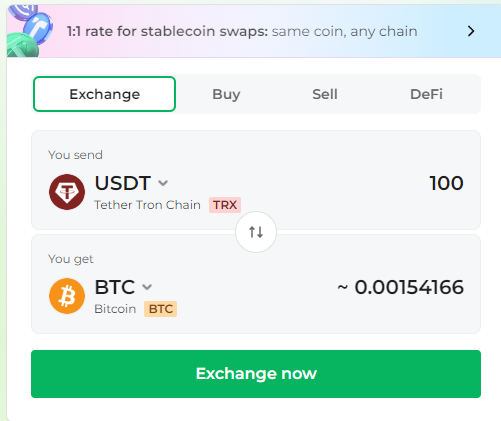Screen dimensions: 501x421
Task: Click the Tether Tron Chain label
Action: tap(147, 205)
